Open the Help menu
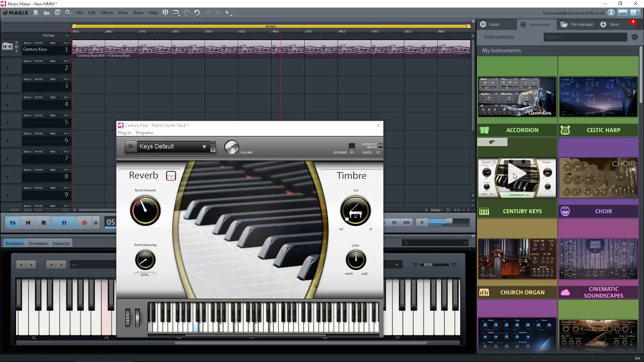The image size is (644, 362). tap(153, 13)
